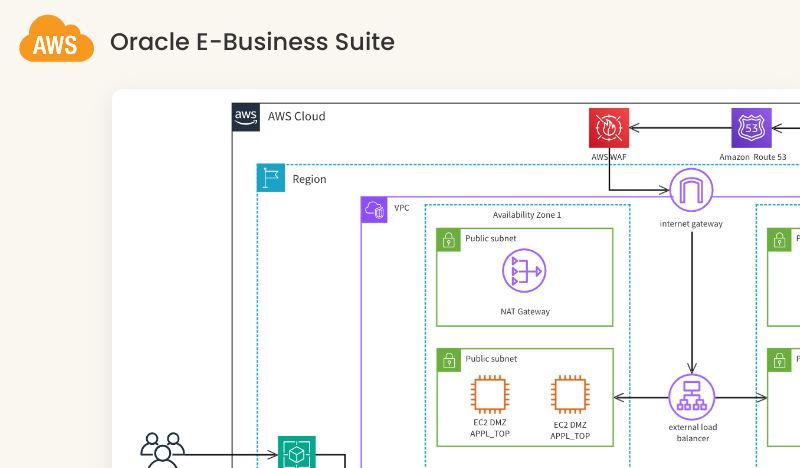
Task: Select the Region flag icon
Action: click(271, 178)
